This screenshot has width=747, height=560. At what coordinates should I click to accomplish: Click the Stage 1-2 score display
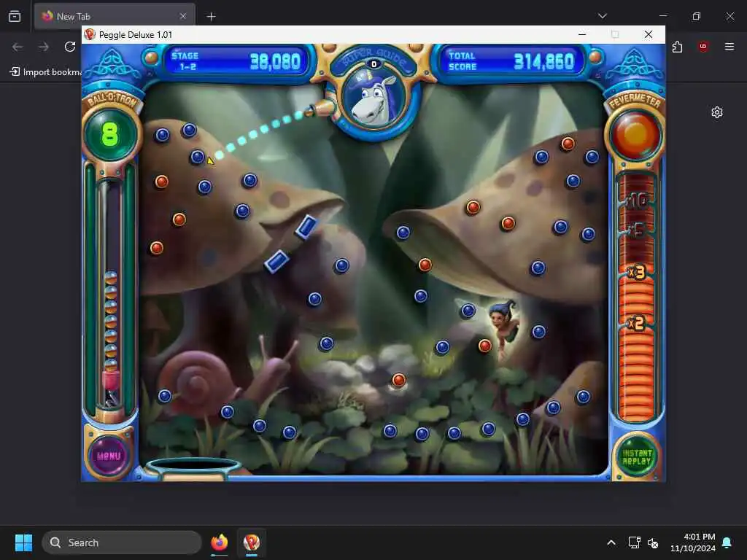click(237, 61)
